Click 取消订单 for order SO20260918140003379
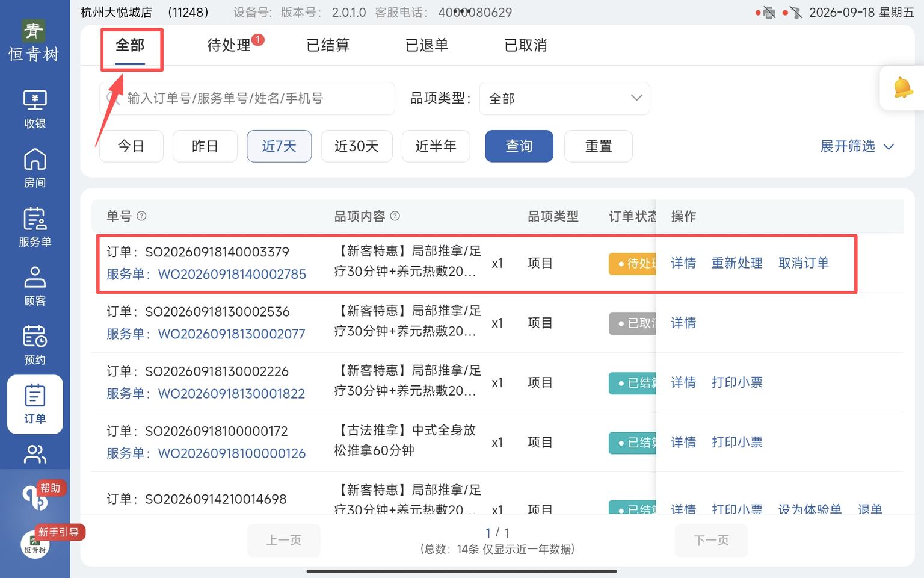The image size is (924, 578). (804, 263)
